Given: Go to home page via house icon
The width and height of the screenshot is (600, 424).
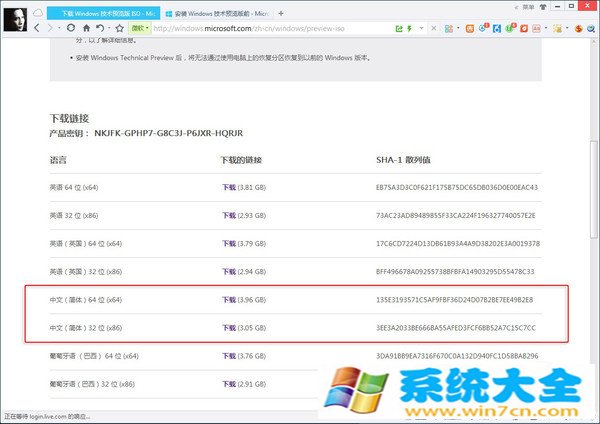Looking at the screenshot, I should click(86, 28).
